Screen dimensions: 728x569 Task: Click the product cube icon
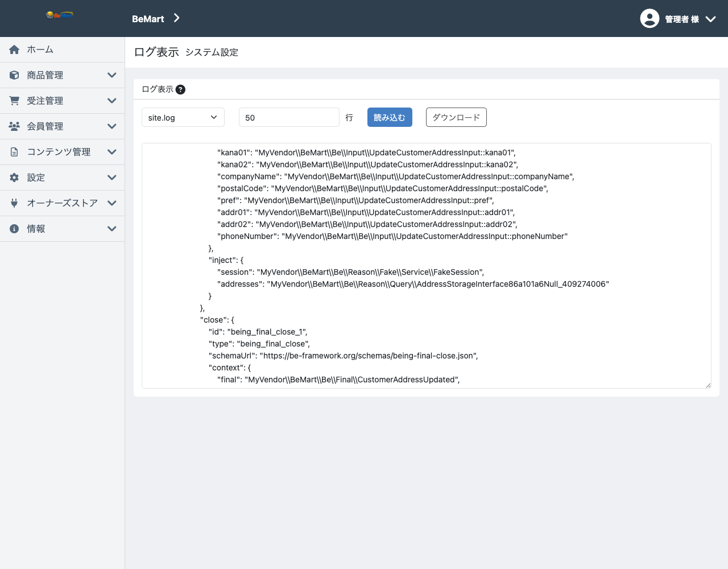pos(14,75)
